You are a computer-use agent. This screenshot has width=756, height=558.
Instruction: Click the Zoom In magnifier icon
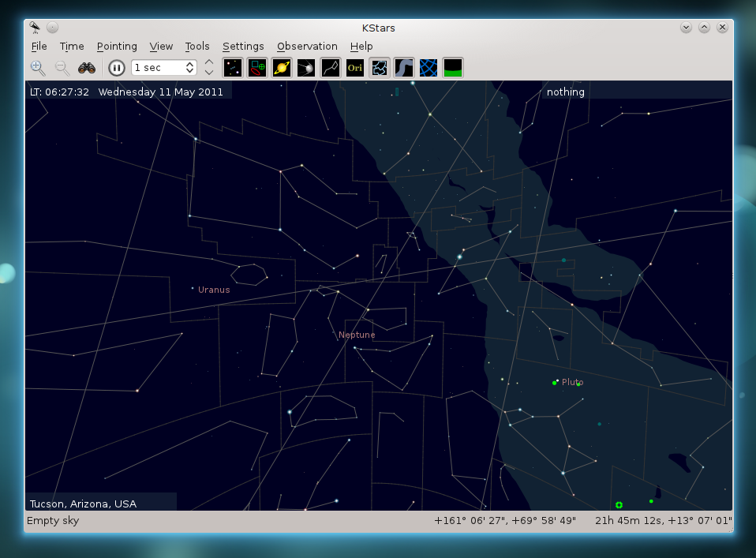38,68
